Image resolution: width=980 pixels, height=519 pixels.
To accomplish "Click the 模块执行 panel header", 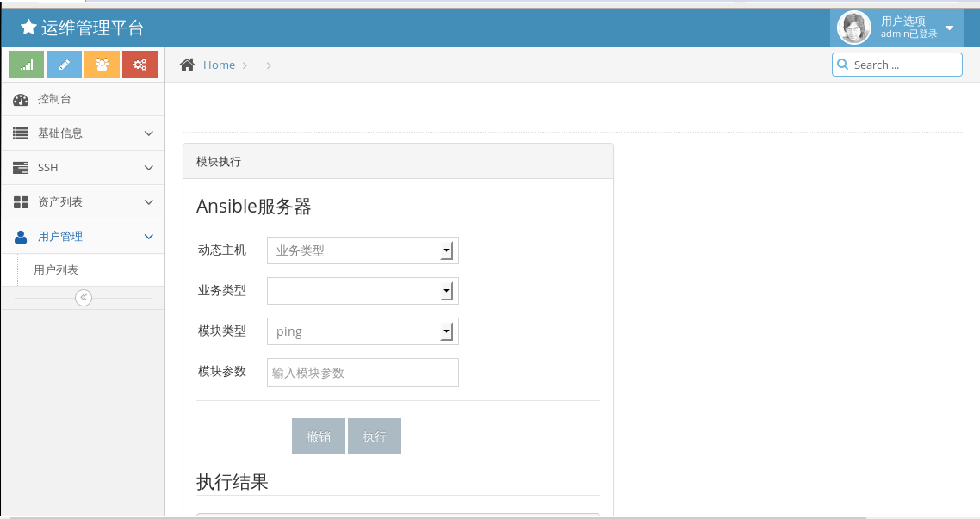I will [x=398, y=161].
